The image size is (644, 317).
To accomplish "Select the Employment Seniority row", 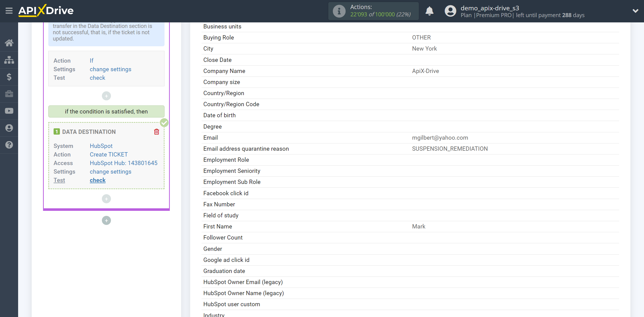I will tap(410, 171).
